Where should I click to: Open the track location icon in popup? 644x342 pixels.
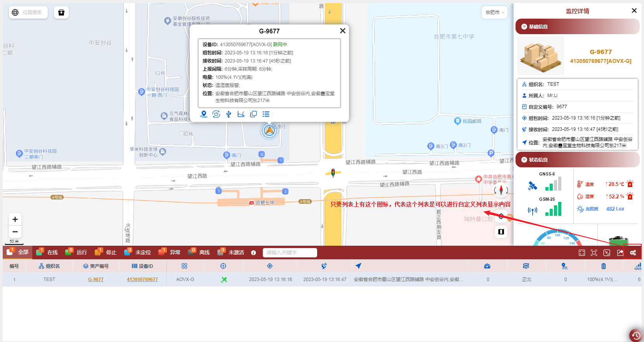coord(204,114)
